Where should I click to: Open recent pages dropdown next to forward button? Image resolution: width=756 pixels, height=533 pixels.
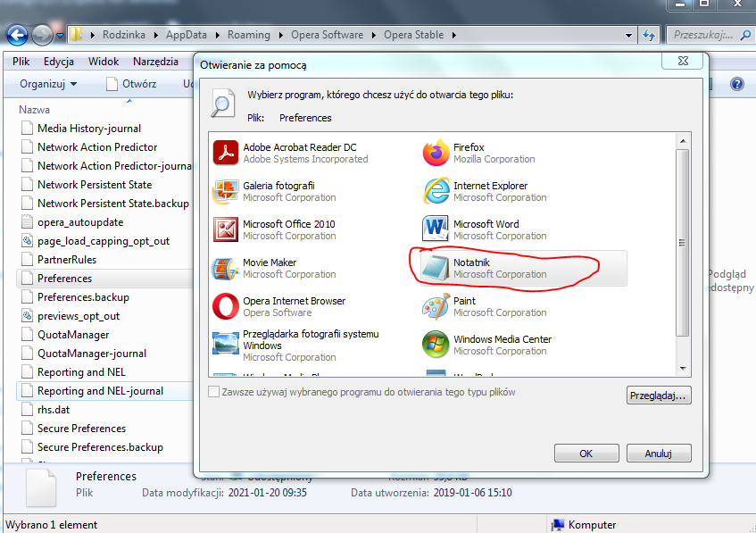coord(60,35)
